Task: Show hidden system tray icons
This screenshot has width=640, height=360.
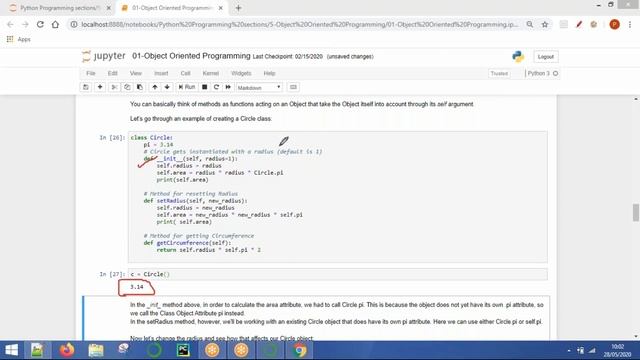Action: coord(569,350)
